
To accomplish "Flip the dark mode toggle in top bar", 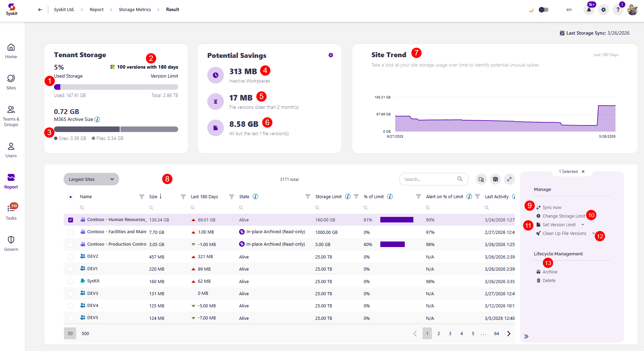I will coord(543,10).
